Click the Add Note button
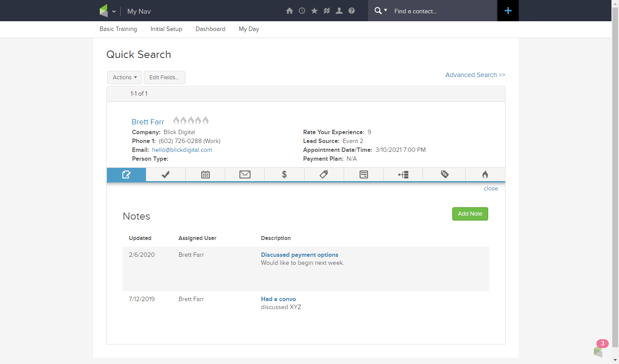619x364 pixels. (470, 214)
